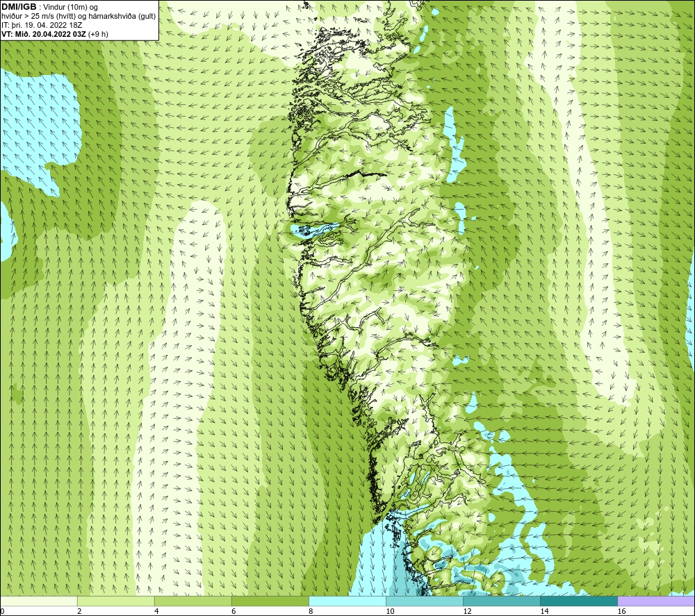
Task: Click the scale label '8'
Action: [311, 612]
